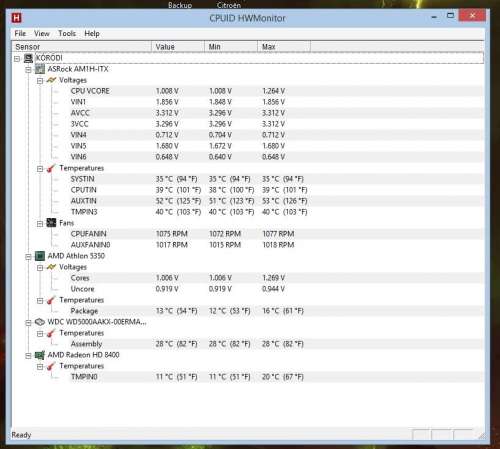Click the CPUID HWMonitor title bar
Image resolution: width=500 pixels, height=449 pixels.
pos(247,18)
